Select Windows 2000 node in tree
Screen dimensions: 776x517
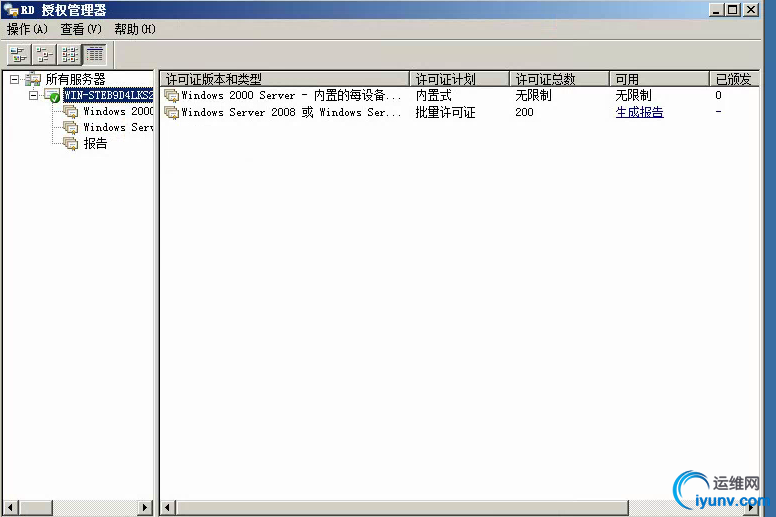(118, 111)
